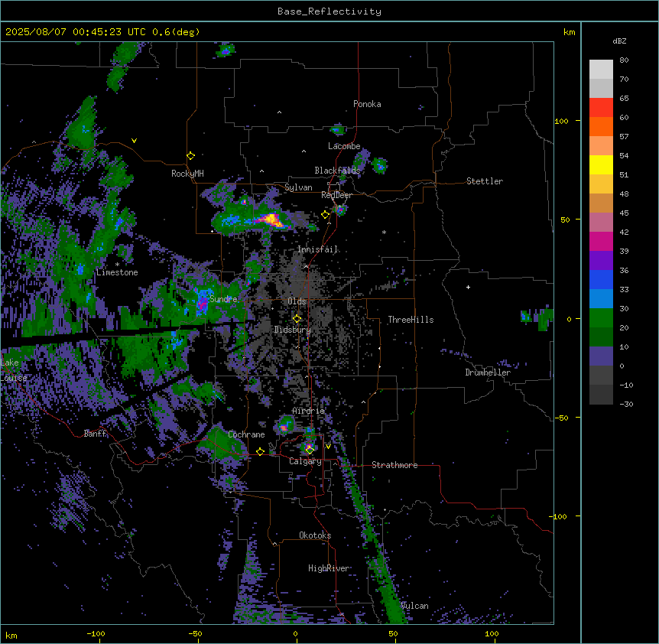This screenshot has width=659, height=644.
Task: Click the yellow diamond marker between Olds and Didsbury
Action: [297, 319]
